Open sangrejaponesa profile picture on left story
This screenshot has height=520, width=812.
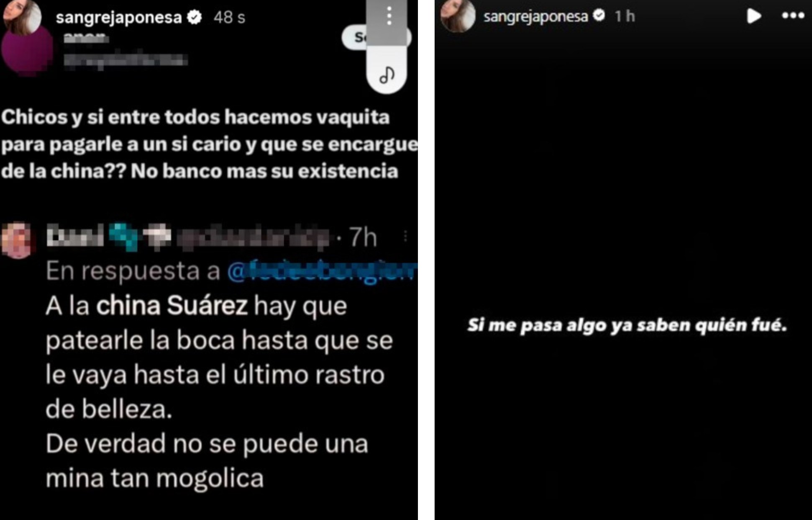click(22, 16)
